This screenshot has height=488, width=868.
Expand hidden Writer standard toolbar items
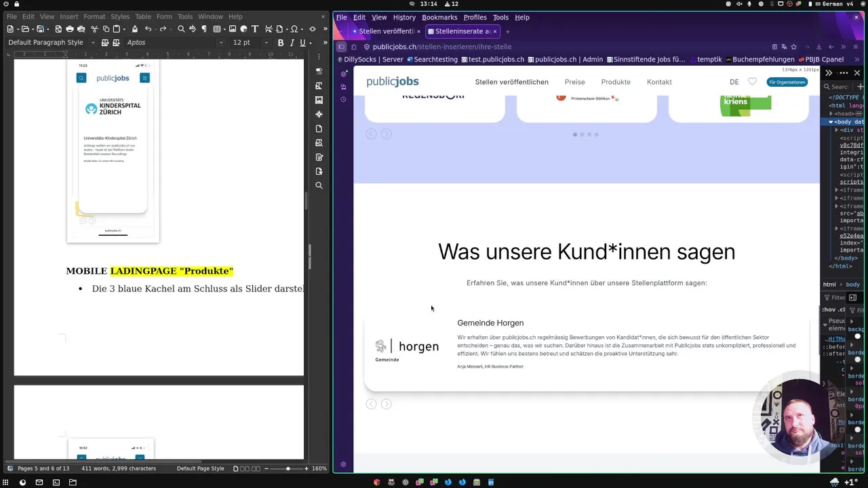325,29
